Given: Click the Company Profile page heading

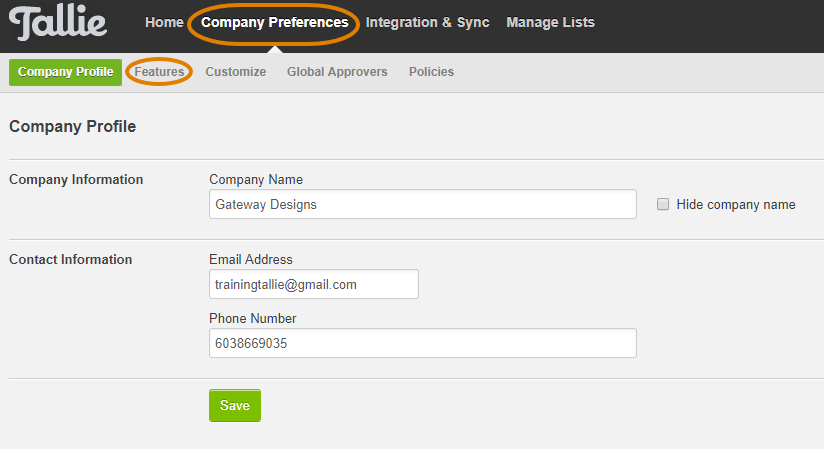Looking at the screenshot, I should [73, 126].
